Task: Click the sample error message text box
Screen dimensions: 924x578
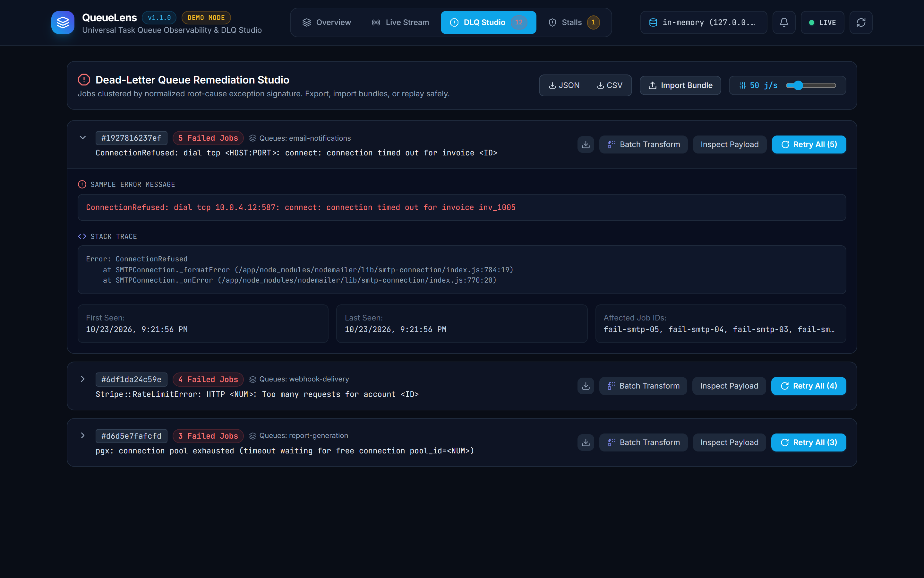Action: click(462, 207)
